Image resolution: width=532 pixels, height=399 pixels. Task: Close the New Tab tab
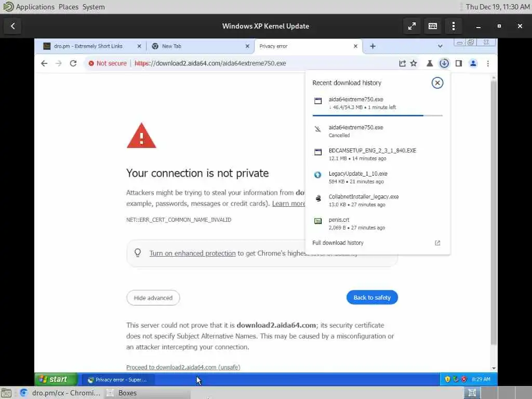[x=247, y=46]
